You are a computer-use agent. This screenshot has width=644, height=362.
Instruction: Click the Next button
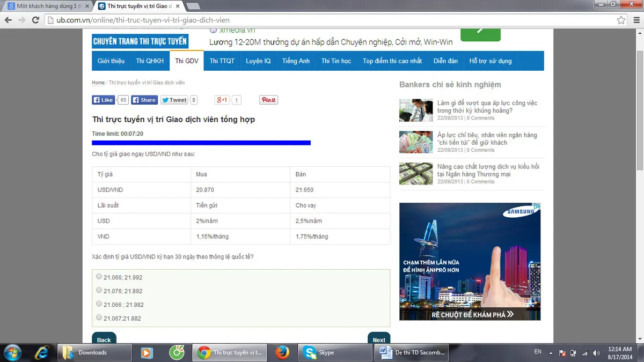pos(379,339)
